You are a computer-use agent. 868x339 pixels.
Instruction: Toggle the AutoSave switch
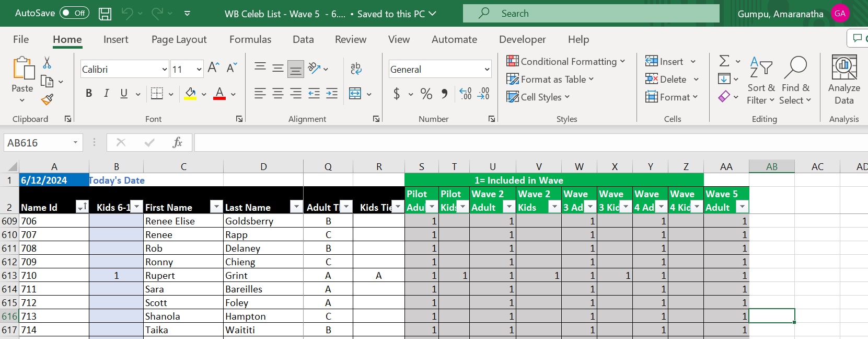pyautogui.click(x=74, y=13)
